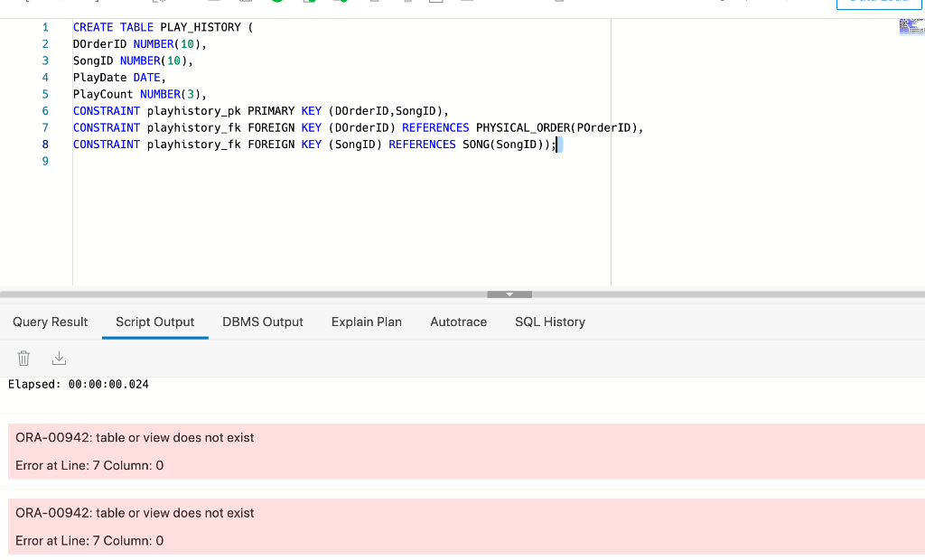This screenshot has height=560, width=925.
Task: Clear Script Output with the trash icon
Action: 23,358
